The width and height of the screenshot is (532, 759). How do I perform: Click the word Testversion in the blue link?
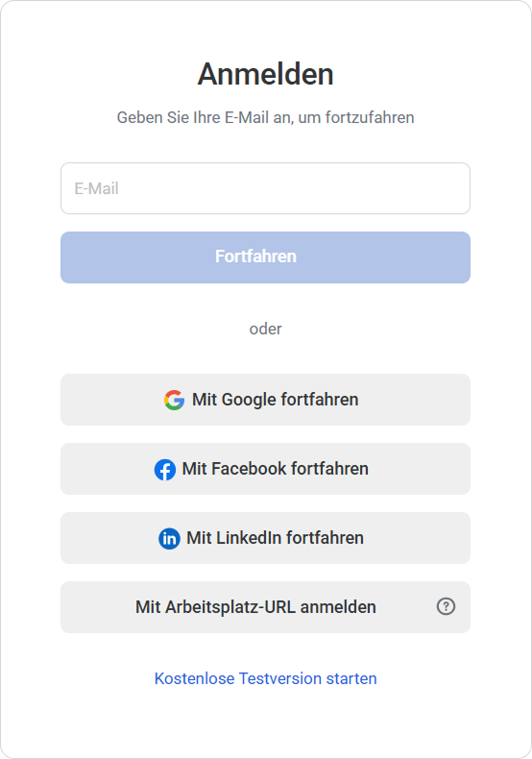coord(280,678)
